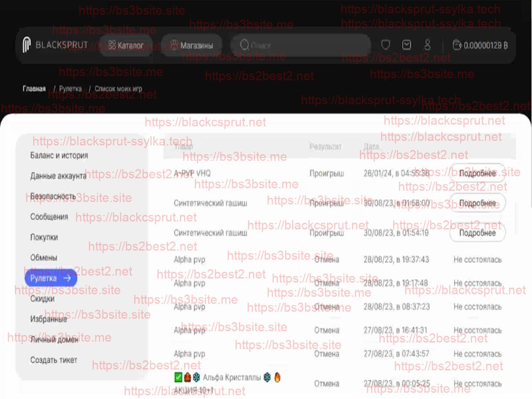Select Рулетка sidebar item
Image resolution: width=532 pixels, height=399 pixels.
(51, 278)
